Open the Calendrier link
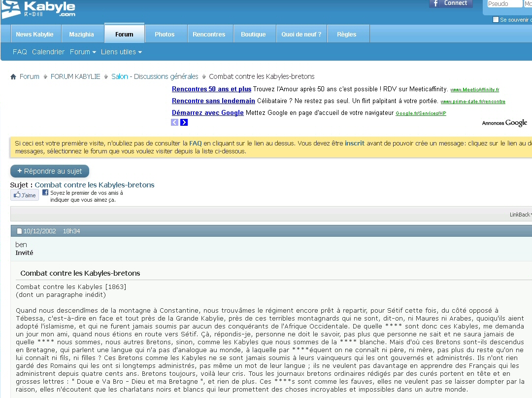The height and width of the screenshot is (398, 532). 48,52
